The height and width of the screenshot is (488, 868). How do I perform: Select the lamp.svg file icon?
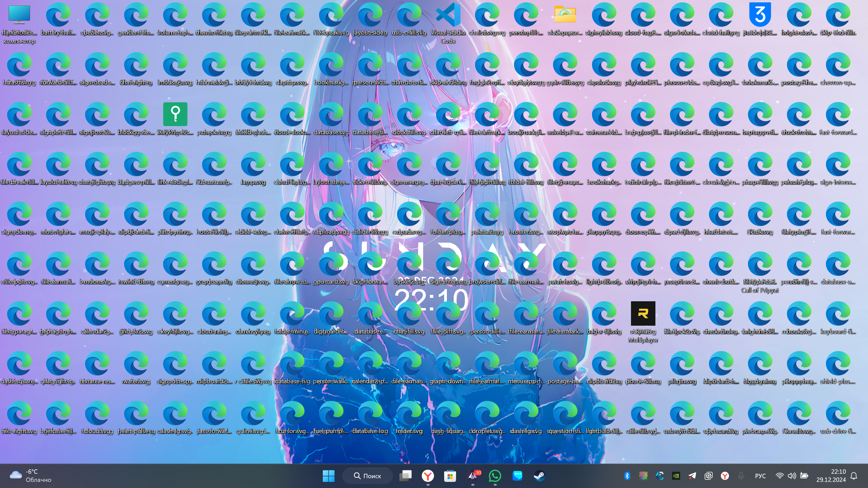pos(253,164)
